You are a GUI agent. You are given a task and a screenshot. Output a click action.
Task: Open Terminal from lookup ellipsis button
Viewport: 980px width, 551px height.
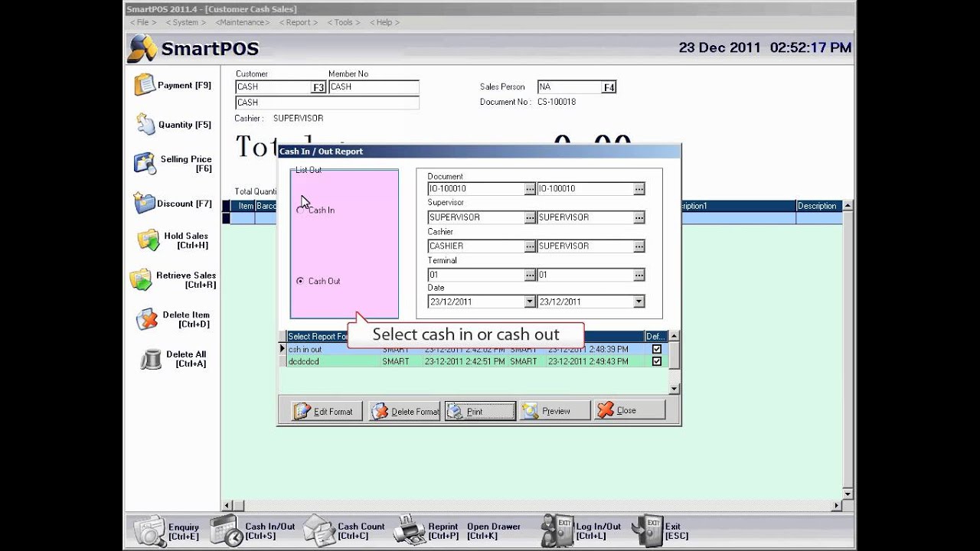point(529,275)
